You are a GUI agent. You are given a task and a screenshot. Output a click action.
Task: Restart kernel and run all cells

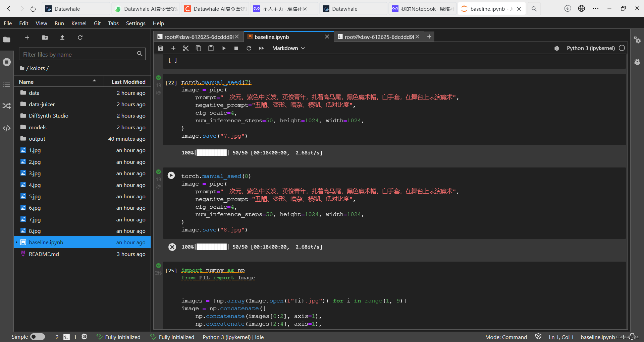(261, 48)
